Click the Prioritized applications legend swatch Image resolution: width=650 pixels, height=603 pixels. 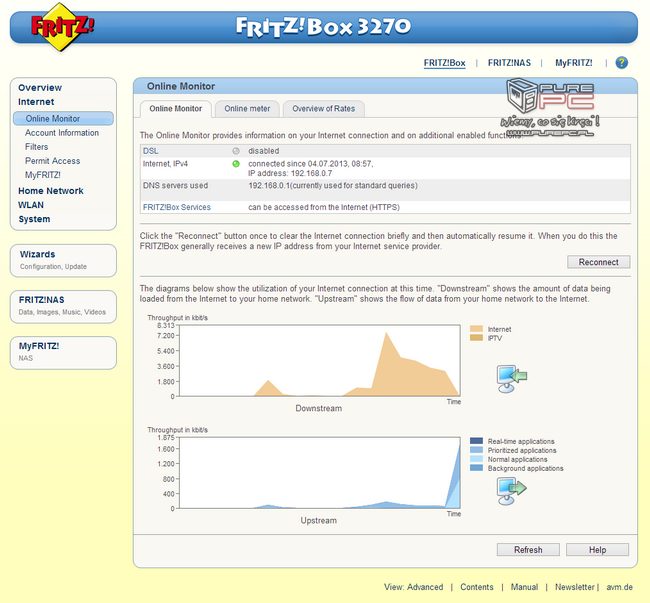click(476, 450)
